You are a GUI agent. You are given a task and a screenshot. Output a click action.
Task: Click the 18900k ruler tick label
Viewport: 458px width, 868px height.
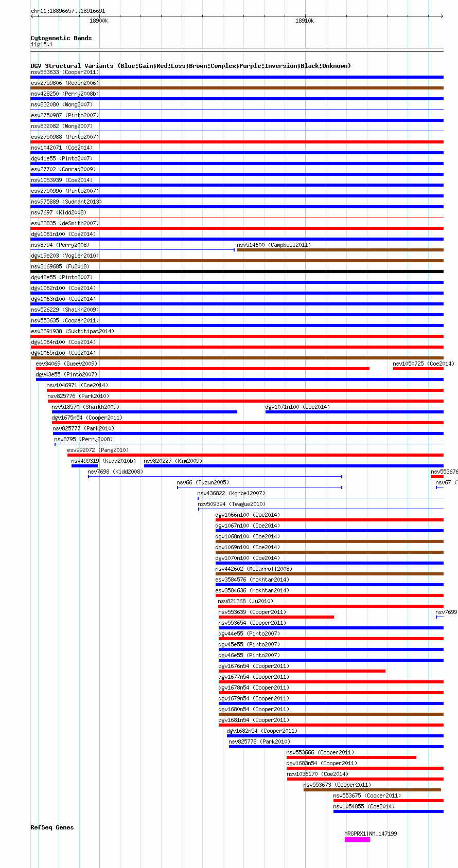click(99, 21)
